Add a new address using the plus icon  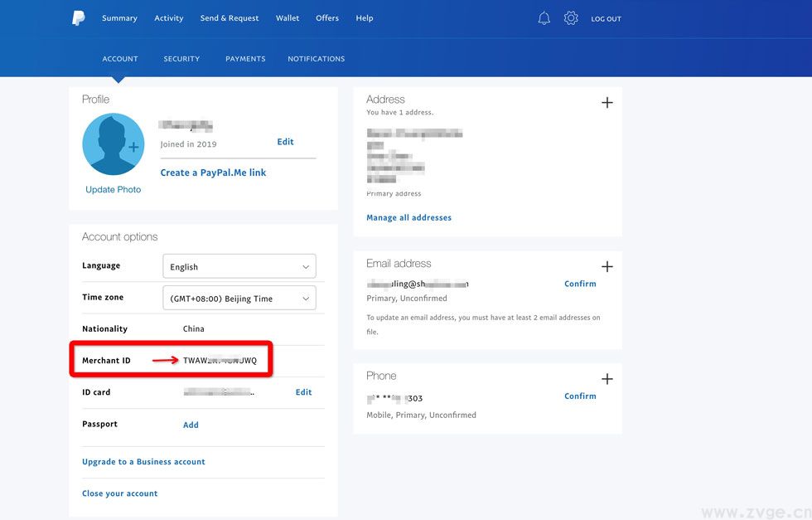[x=607, y=103]
